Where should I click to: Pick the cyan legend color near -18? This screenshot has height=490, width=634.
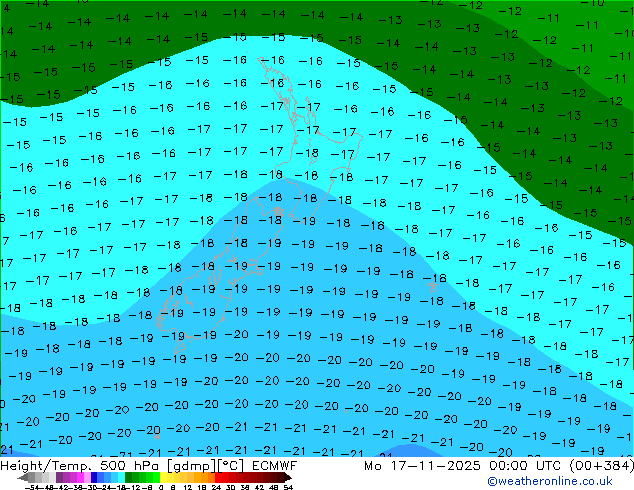pyautogui.click(x=121, y=477)
